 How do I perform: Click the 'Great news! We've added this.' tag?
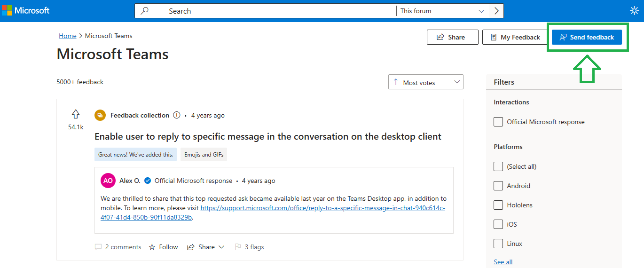pos(135,154)
